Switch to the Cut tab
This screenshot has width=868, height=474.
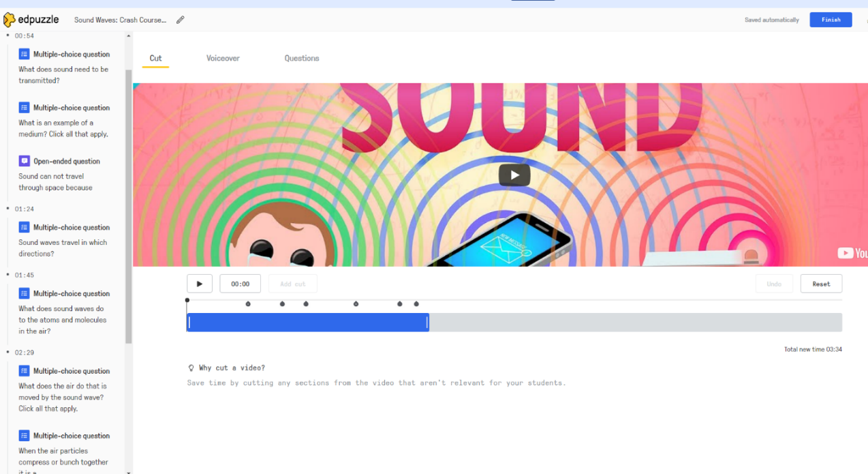155,58
